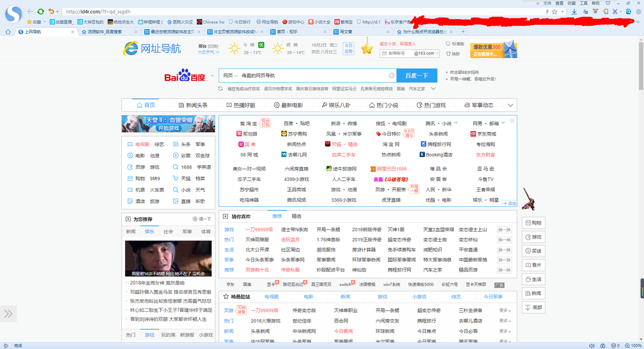Refresh the page with green reload icon
This screenshot has height=349, width=644.
click(x=41, y=11)
